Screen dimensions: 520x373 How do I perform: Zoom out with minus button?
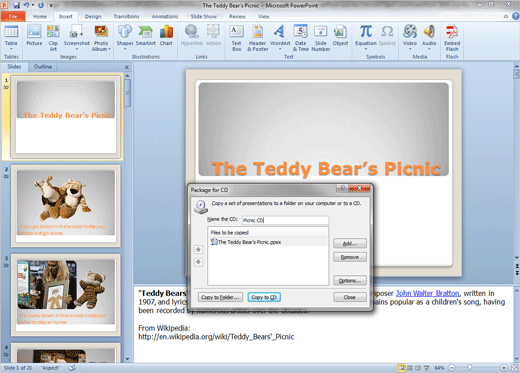pos(451,368)
